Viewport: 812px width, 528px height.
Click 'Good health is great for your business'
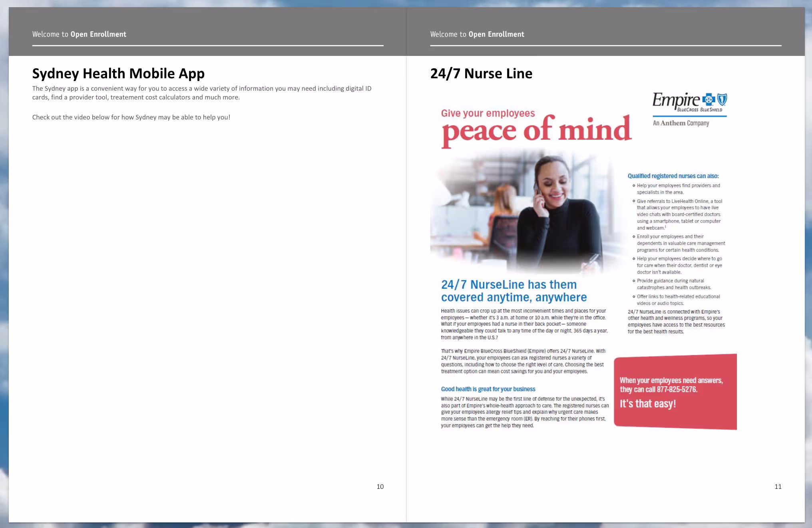(x=488, y=389)
